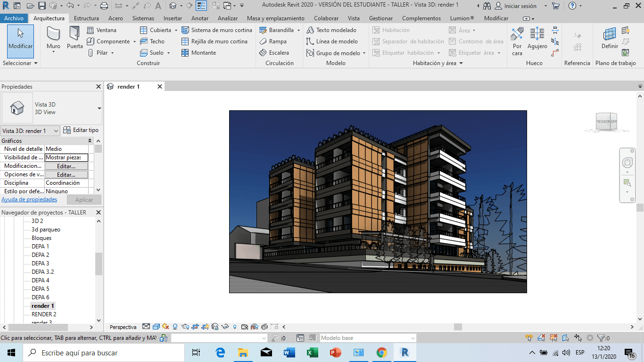644x362 pixels.
Task: Click Editar button for Opciones de visualización row
Action: [66, 174]
